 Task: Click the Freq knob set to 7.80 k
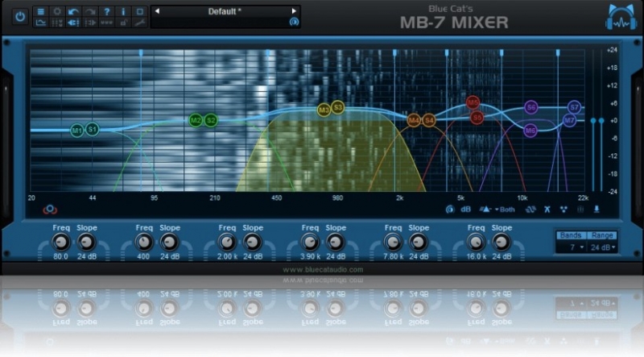[x=393, y=242]
